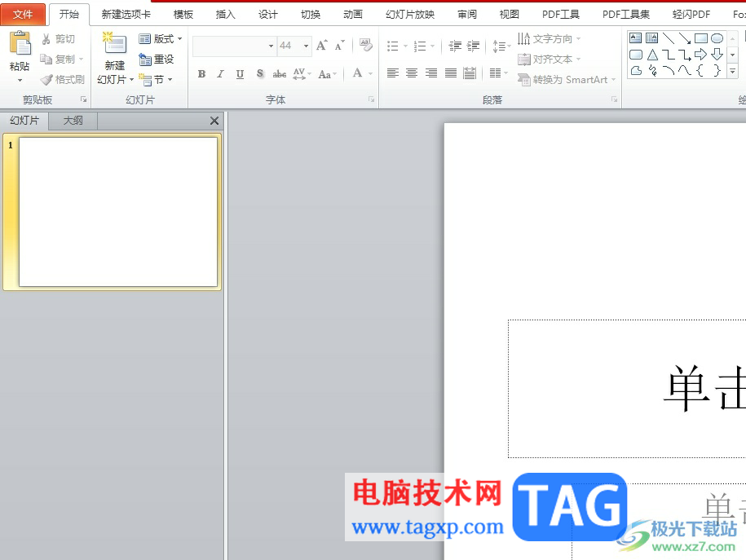Switch to the Design (设计) tab
Image resolution: width=746 pixels, height=560 pixels.
268,15
